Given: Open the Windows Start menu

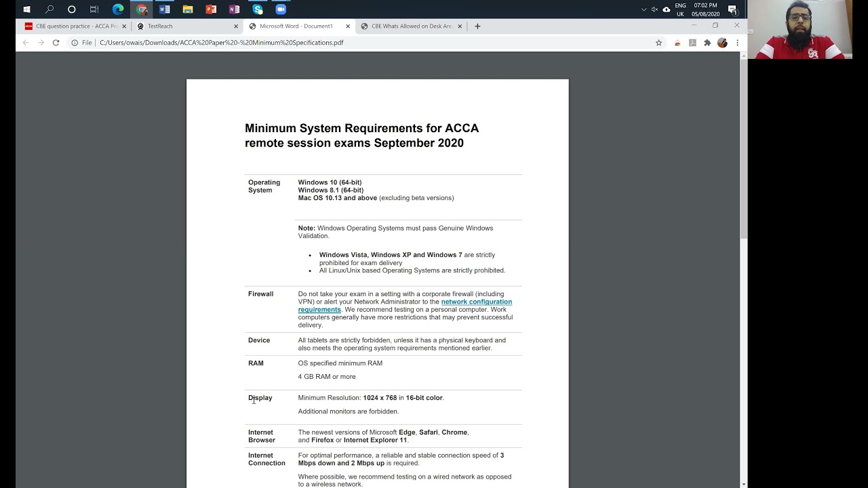Looking at the screenshot, I should (26, 9).
